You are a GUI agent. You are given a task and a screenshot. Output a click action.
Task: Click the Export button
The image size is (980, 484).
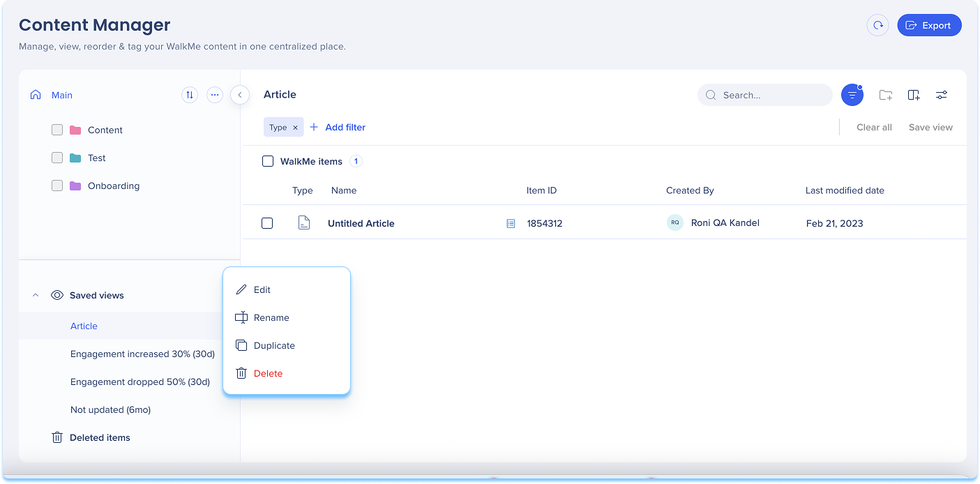coord(929,25)
